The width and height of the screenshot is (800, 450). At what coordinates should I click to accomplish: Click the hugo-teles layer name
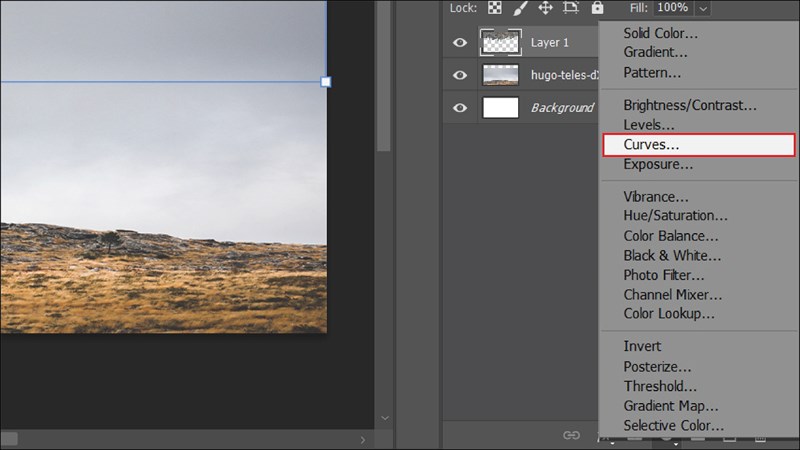[x=564, y=75]
